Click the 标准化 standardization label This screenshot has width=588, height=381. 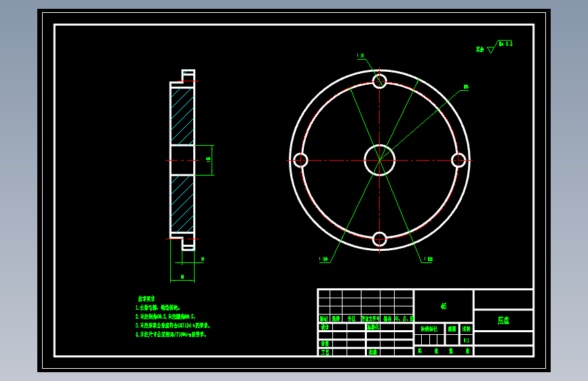(374, 327)
